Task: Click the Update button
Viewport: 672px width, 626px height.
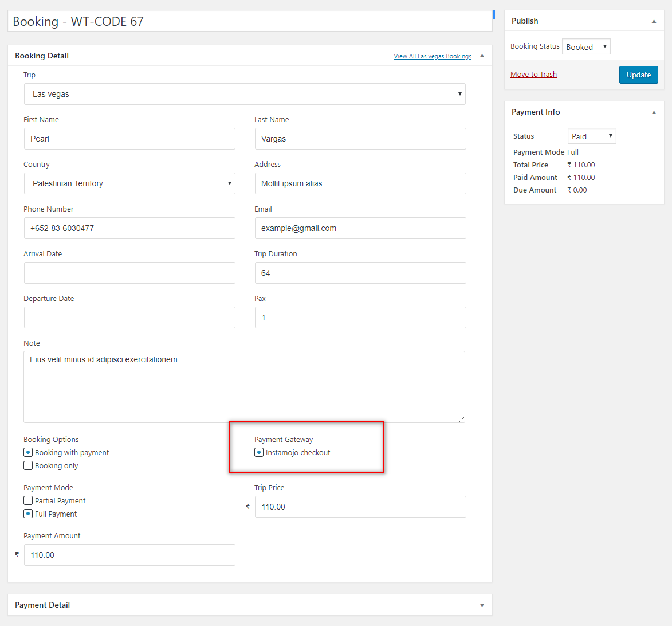Action: pyautogui.click(x=638, y=75)
